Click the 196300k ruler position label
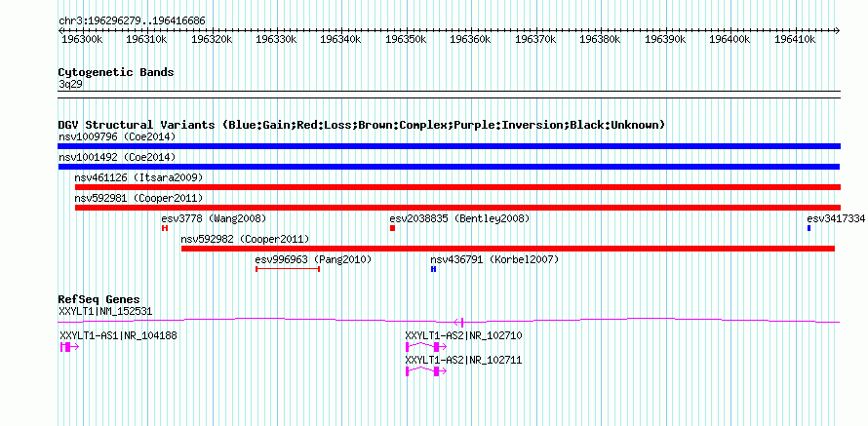Screen dimensions: 868x426 click(x=81, y=40)
